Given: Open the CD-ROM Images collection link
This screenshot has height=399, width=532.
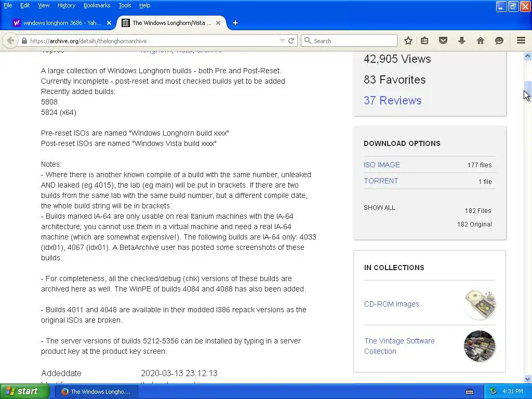Looking at the screenshot, I should click(x=392, y=304).
